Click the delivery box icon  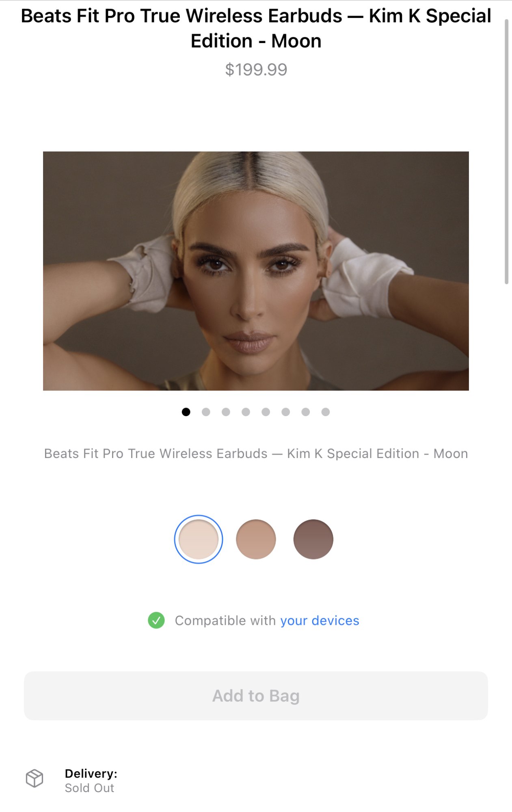click(x=35, y=778)
